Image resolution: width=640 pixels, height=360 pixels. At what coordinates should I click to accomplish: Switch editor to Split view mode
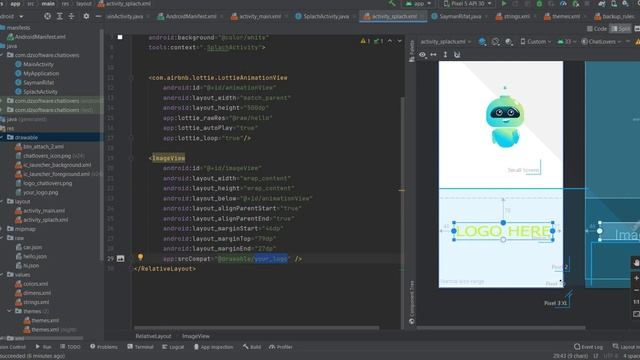pyautogui.click(x=620, y=29)
